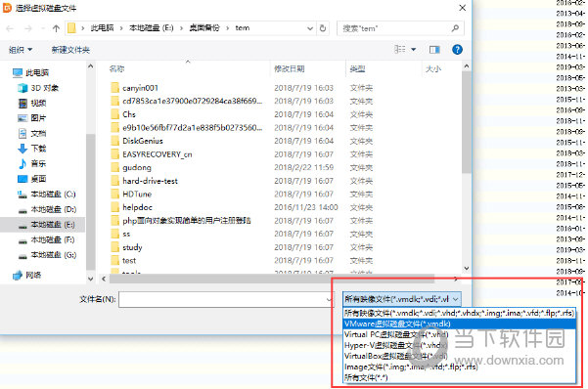Choose VirtualBox虚拟磁盘文件(*.vdi) filter option
Viewport: 588px width, 389px height.
click(x=460, y=356)
